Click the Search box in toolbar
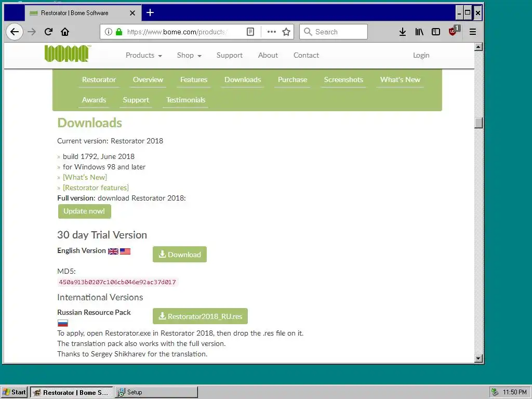 click(333, 32)
